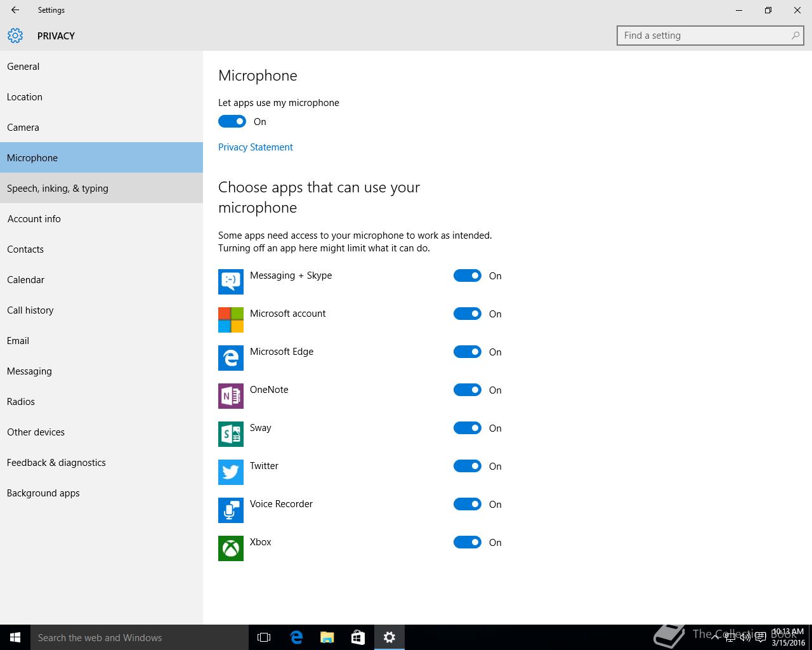This screenshot has width=812, height=650.
Task: Open Speech, inking, & typing
Action: click(x=101, y=188)
